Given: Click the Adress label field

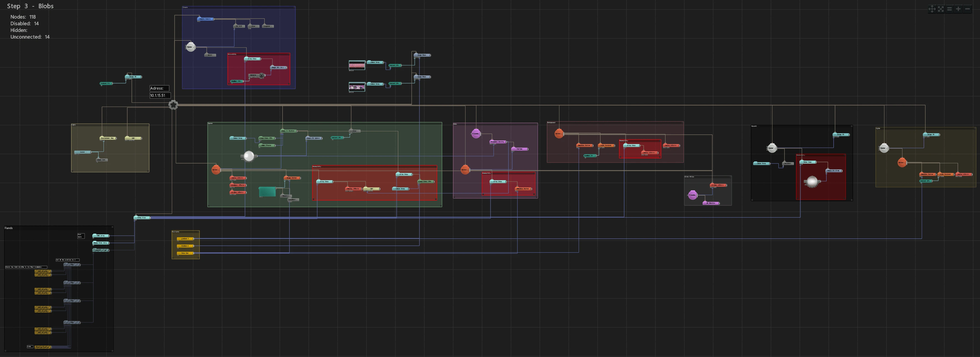Looking at the screenshot, I should (x=159, y=88).
